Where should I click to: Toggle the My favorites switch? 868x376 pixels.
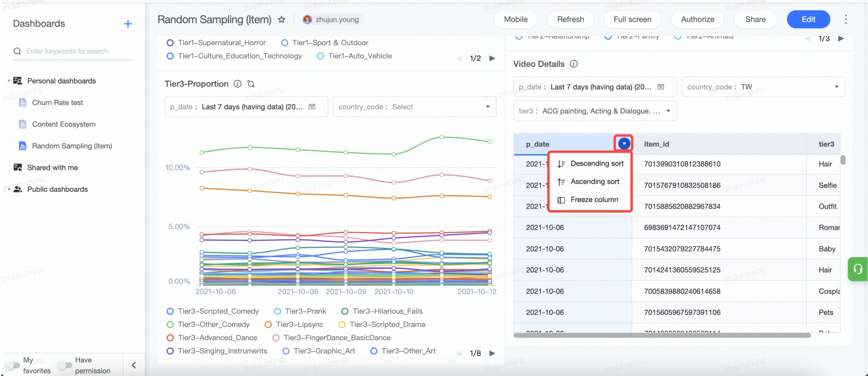pos(13,365)
